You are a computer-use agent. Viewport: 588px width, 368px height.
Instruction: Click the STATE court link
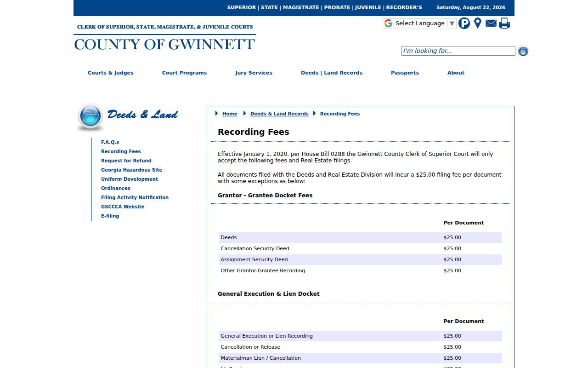270,7
